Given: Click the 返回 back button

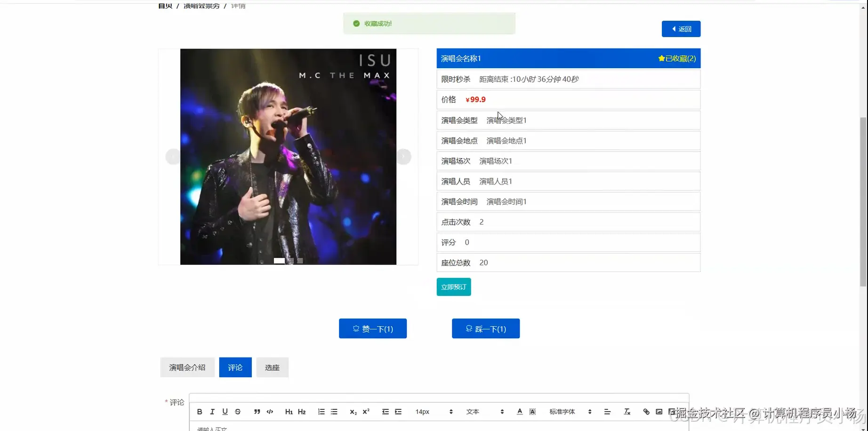Looking at the screenshot, I should coord(681,29).
